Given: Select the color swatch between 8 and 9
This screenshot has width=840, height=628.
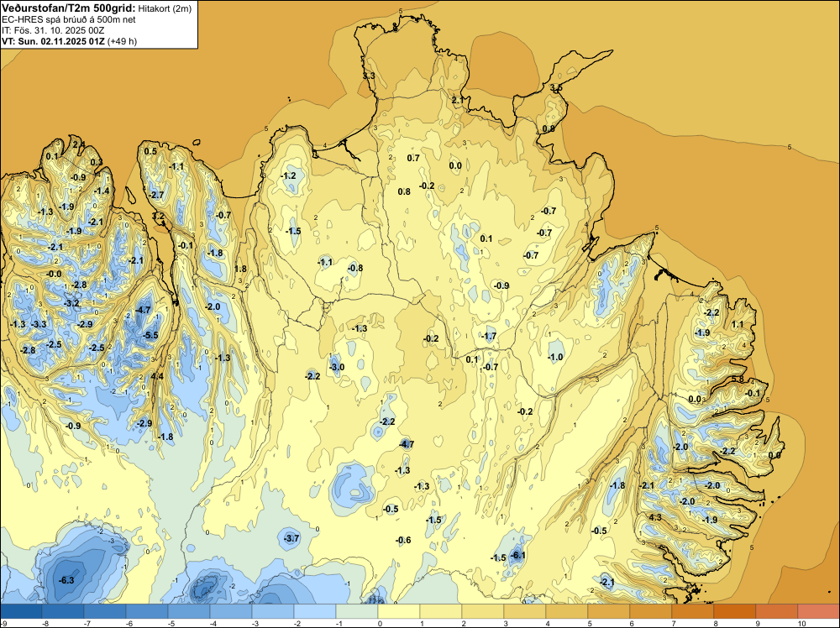Looking at the screenshot, I should 735,611.
